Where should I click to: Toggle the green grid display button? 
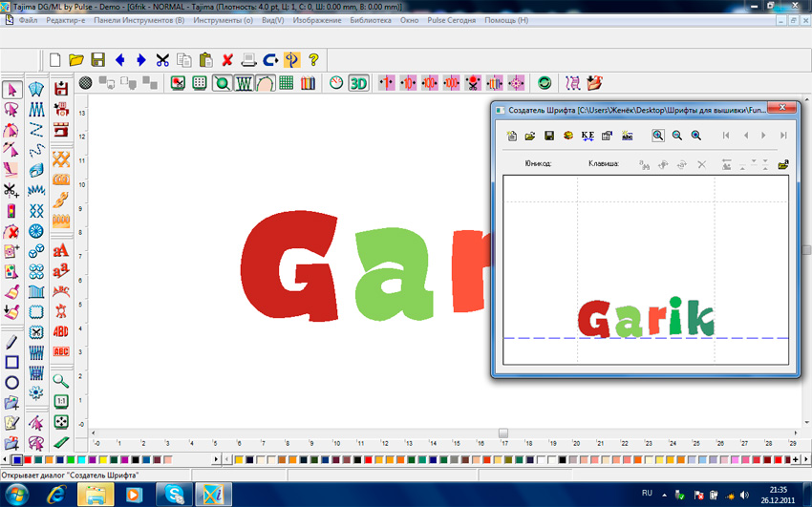286,83
